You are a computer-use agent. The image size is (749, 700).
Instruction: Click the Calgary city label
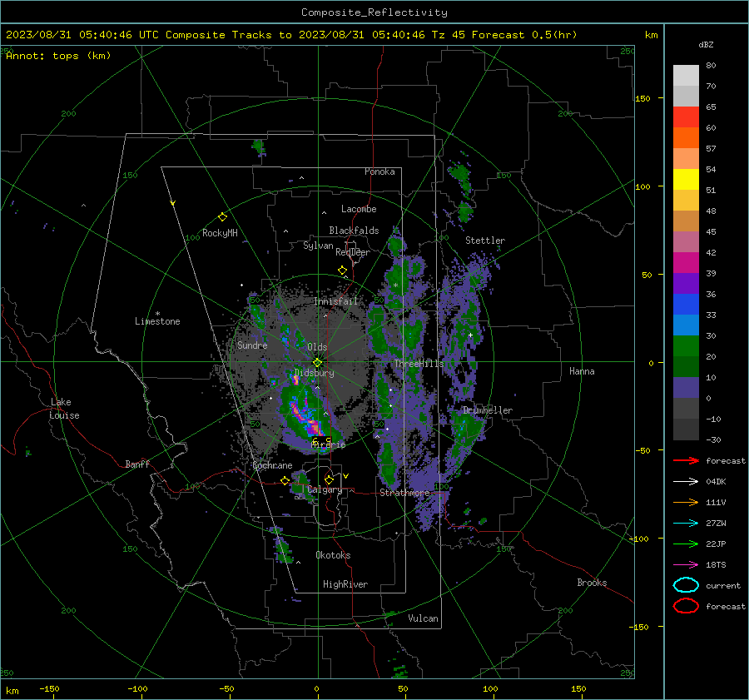point(325,489)
